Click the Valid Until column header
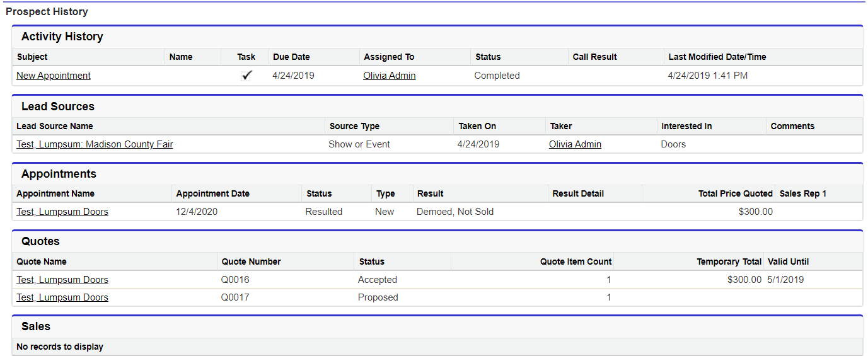 click(788, 261)
